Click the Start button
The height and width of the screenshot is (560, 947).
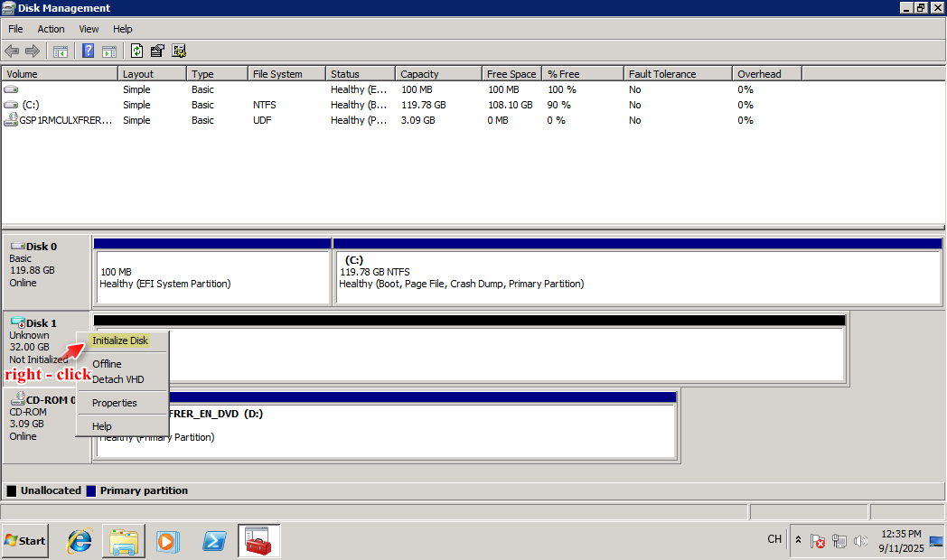coord(25,541)
